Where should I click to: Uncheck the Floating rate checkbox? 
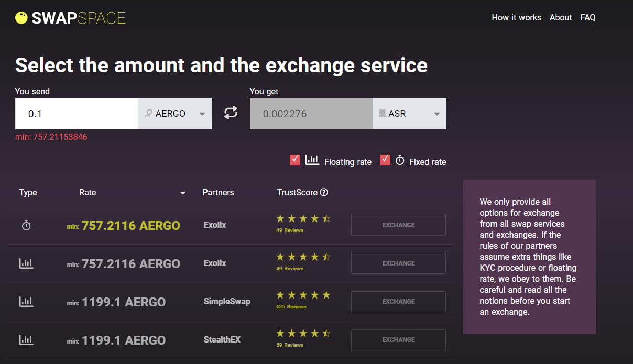click(x=295, y=160)
